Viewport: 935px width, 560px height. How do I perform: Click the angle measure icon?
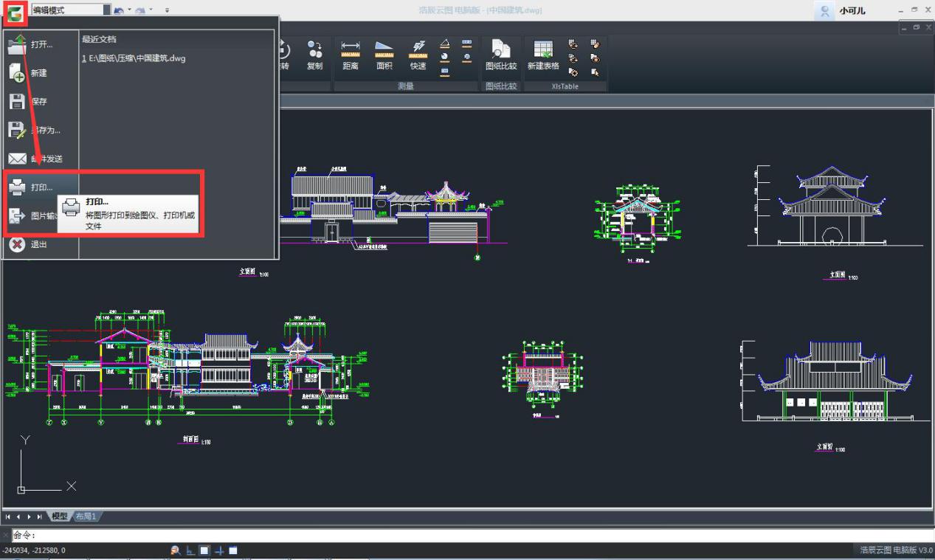[444, 44]
